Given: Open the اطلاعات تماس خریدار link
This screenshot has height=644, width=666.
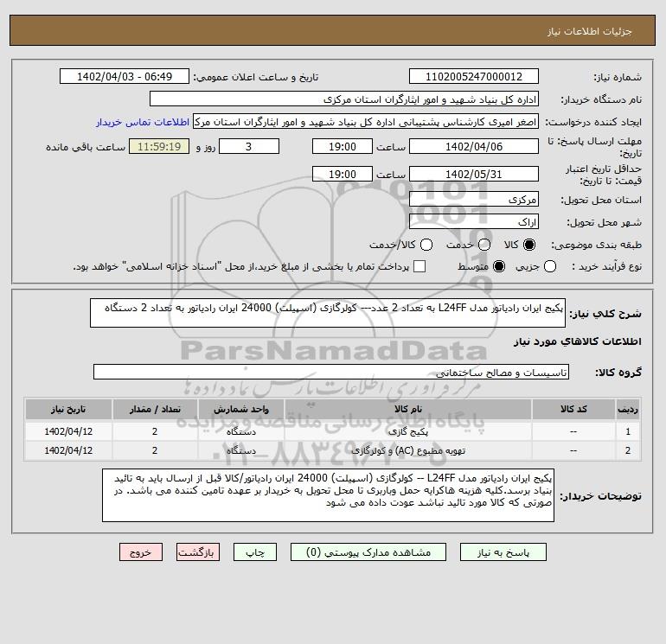Looking at the screenshot, I should (143, 122).
